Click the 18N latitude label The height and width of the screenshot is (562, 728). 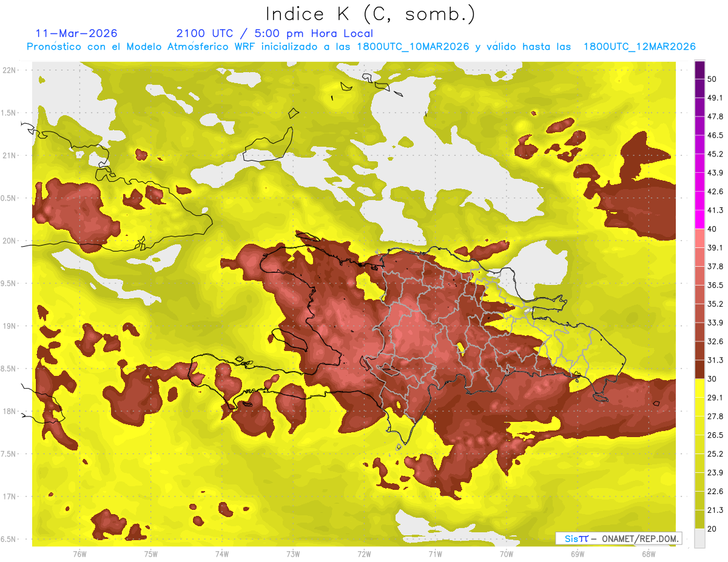[10, 412]
